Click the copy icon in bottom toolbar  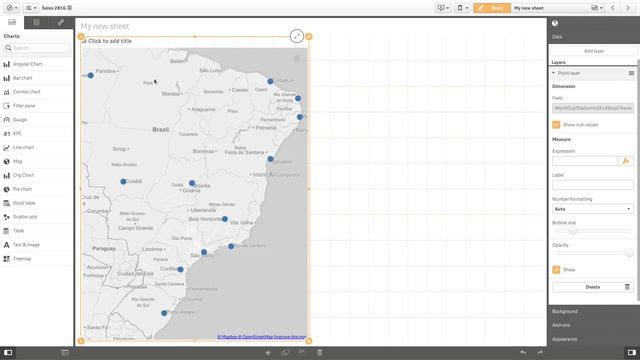(285, 352)
